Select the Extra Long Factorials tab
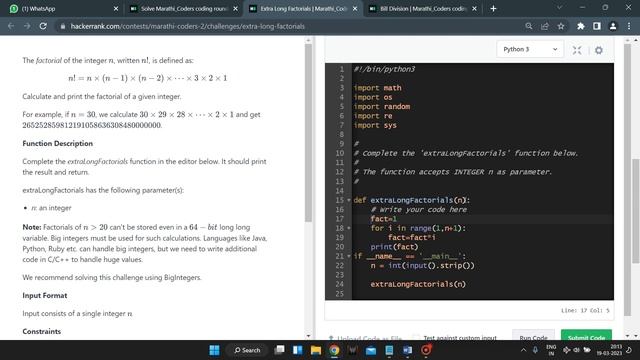640x360 pixels. (303, 9)
